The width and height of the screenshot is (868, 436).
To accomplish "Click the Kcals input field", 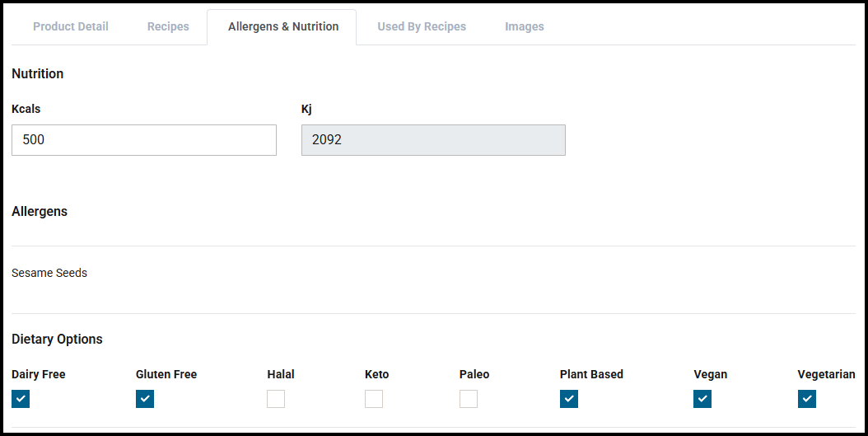I will click(x=144, y=140).
